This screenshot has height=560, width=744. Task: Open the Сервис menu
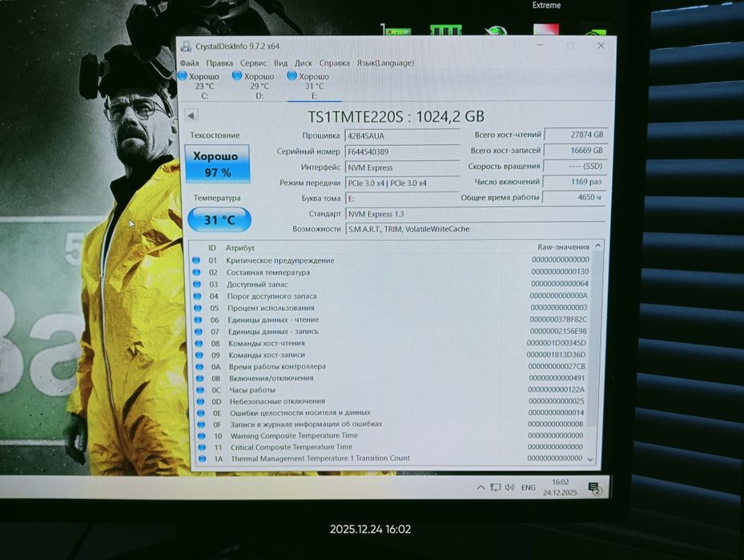(x=253, y=62)
